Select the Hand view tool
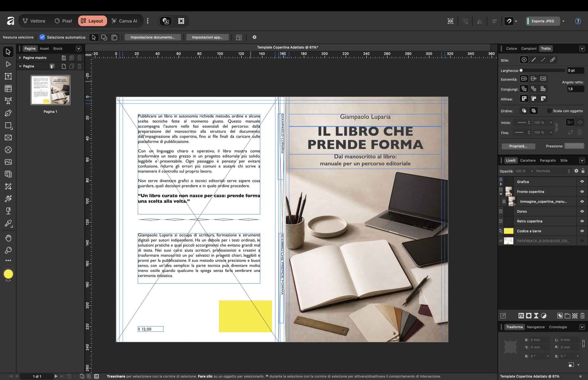The image size is (588, 380). pos(8,238)
